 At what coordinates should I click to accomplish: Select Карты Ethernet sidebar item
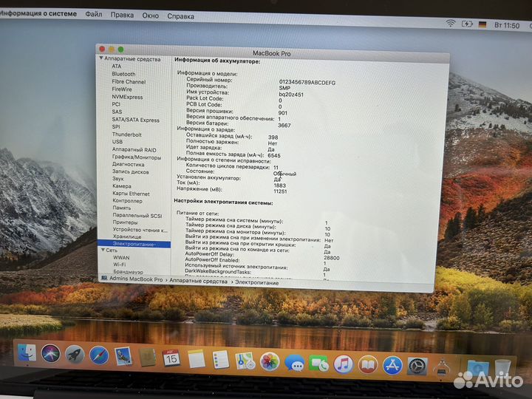click(x=131, y=194)
